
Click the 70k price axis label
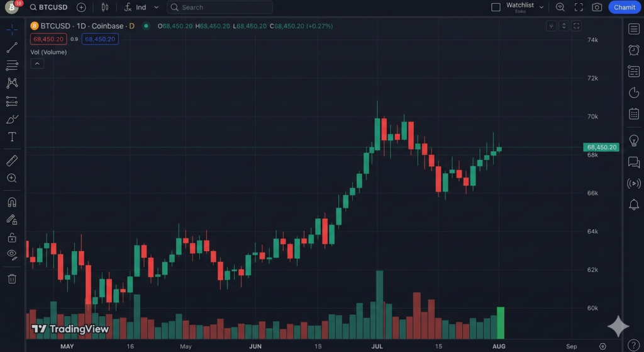point(592,116)
